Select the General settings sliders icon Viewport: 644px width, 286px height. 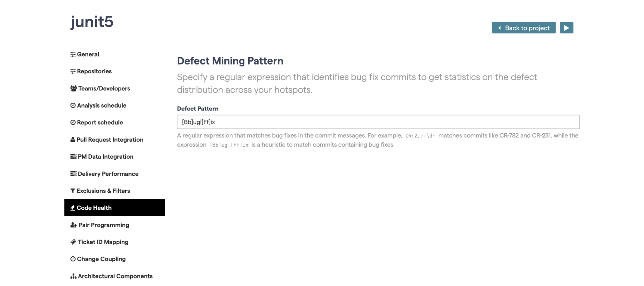click(73, 54)
